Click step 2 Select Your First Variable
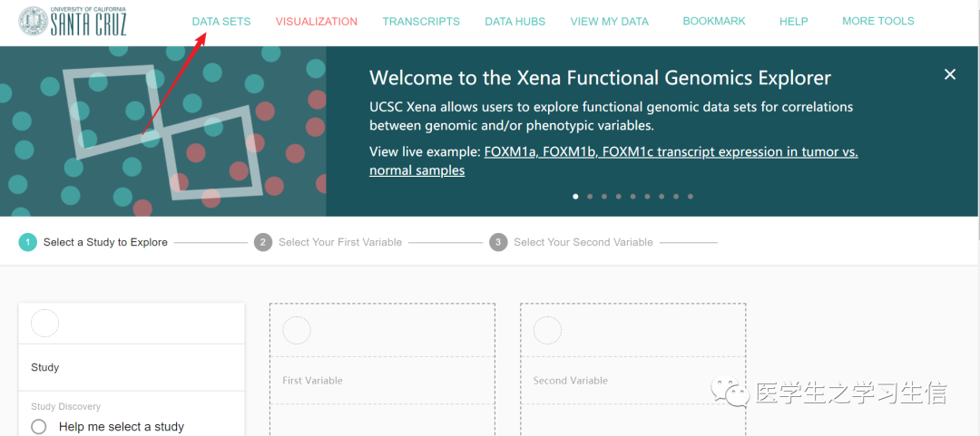Image resolution: width=980 pixels, height=436 pixels. coord(328,242)
